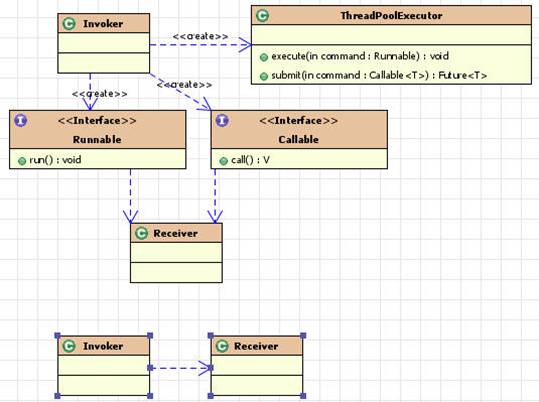This screenshot has height=402, width=539.
Task: Select the execute(in command : Runnable) operation
Action: coord(360,56)
